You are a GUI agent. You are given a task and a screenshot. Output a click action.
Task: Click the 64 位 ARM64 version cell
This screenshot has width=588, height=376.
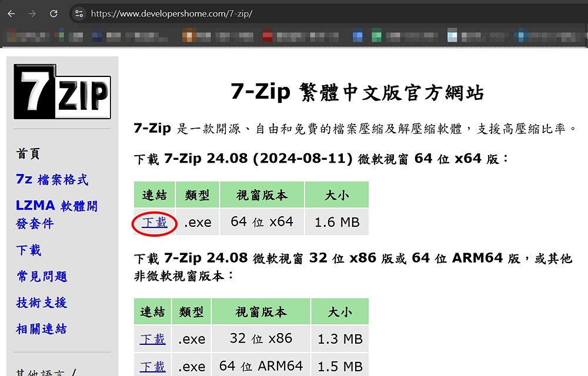261,366
